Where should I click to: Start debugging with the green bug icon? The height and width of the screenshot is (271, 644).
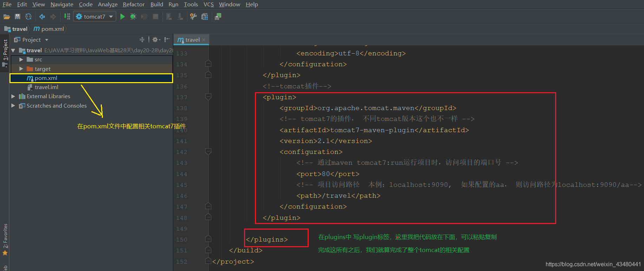click(x=133, y=16)
